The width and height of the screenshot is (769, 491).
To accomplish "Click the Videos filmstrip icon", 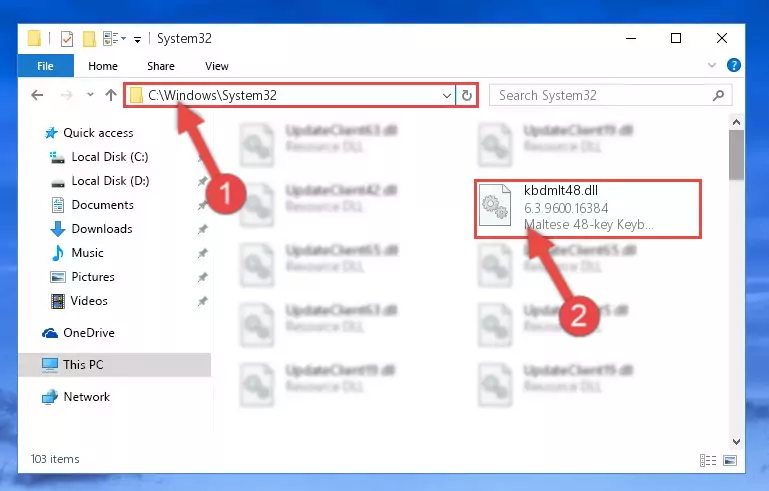I will click(58, 301).
